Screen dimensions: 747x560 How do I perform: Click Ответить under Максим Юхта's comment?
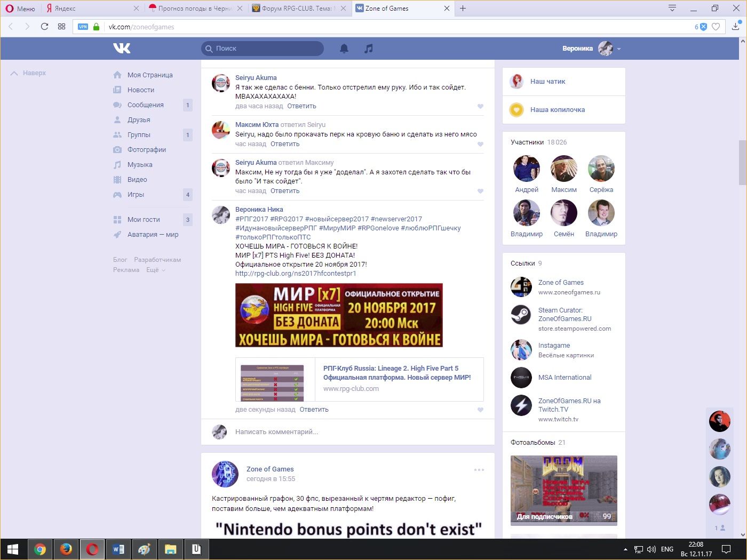(x=285, y=144)
